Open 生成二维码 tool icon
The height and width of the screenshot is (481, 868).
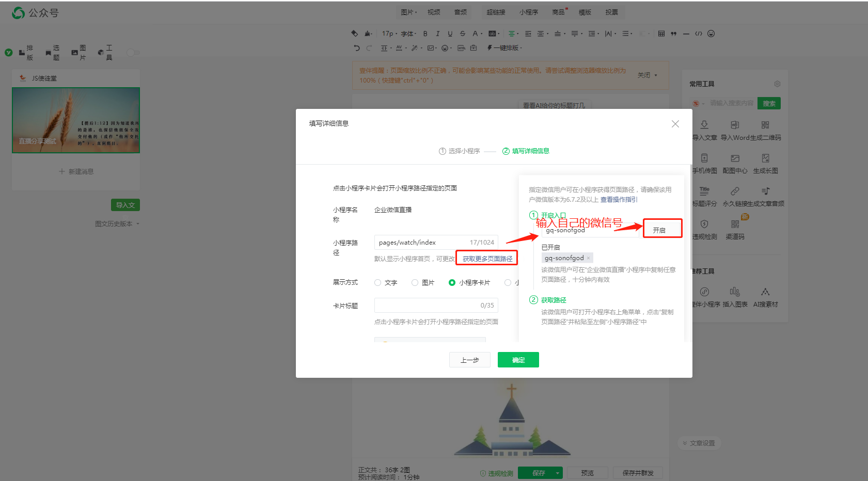coord(765,125)
